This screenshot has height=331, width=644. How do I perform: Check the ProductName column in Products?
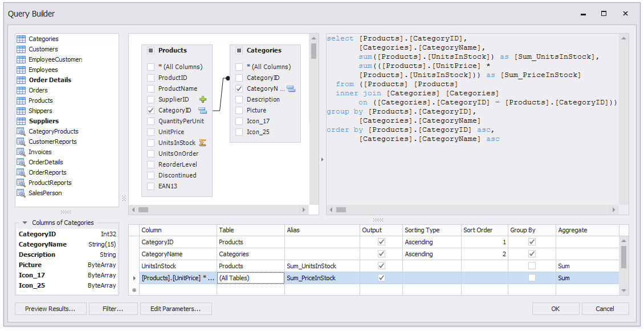pos(150,88)
